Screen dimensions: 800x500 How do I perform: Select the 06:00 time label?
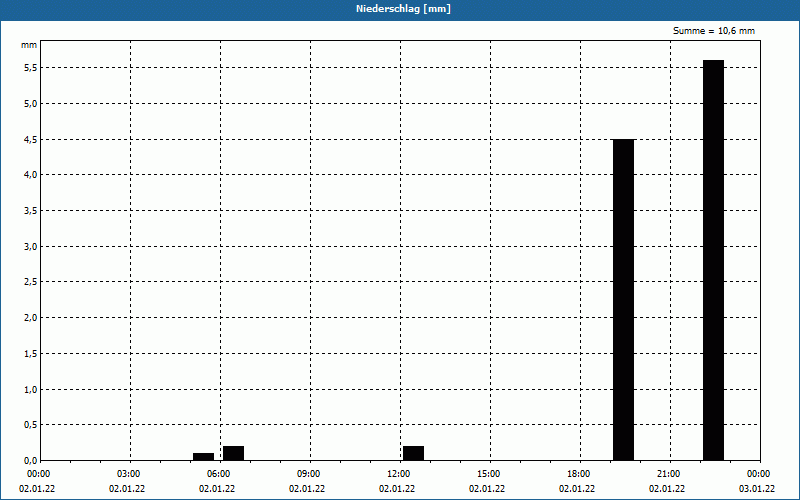218,474
